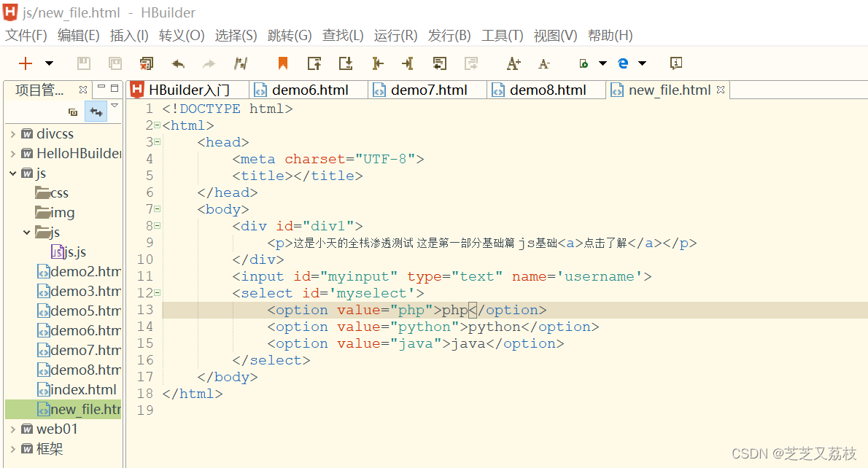The width and height of the screenshot is (868, 468).
Task: Collapse the top-level js project
Action: [12, 173]
